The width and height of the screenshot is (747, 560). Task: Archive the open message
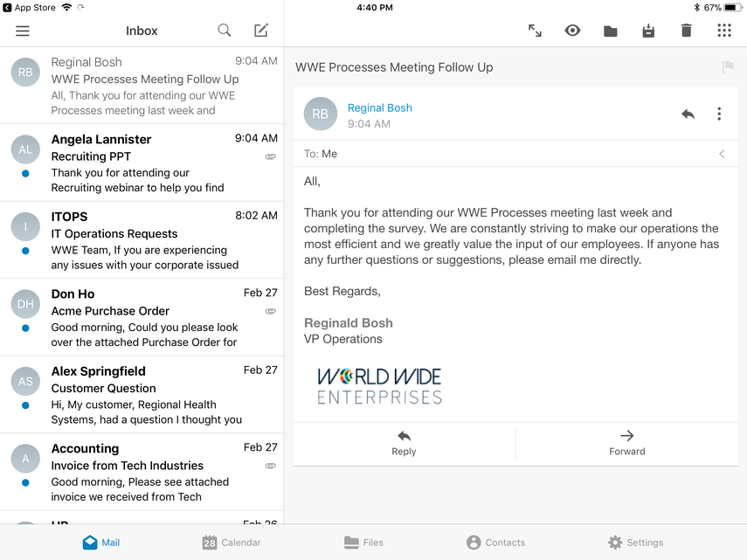[648, 31]
